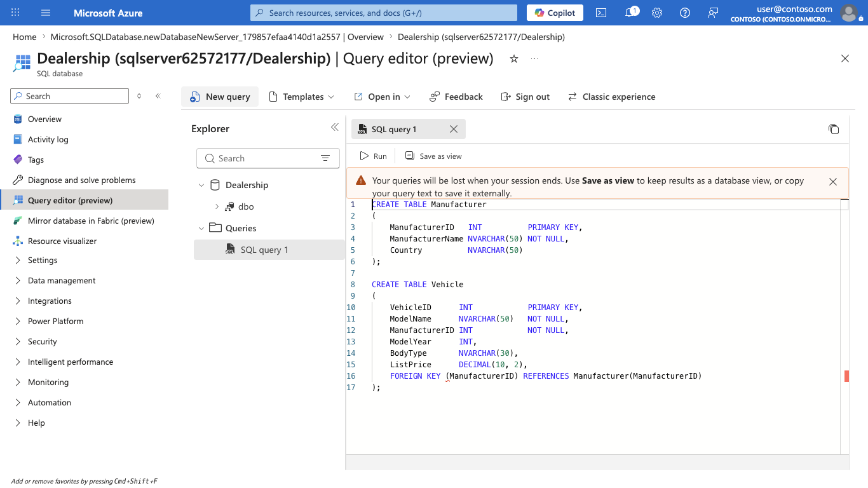Go to Home breadcrumb
Viewport: 868px width, 488px height.
point(25,37)
